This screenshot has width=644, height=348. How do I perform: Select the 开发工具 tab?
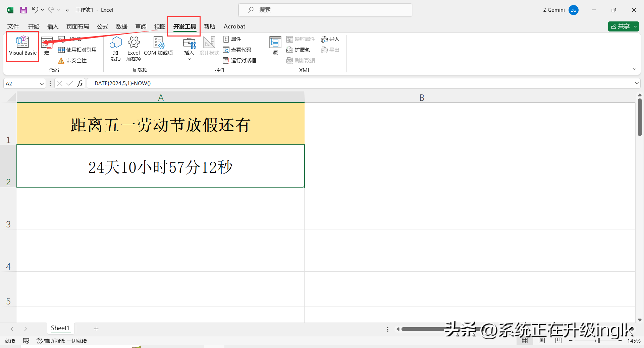coord(184,26)
